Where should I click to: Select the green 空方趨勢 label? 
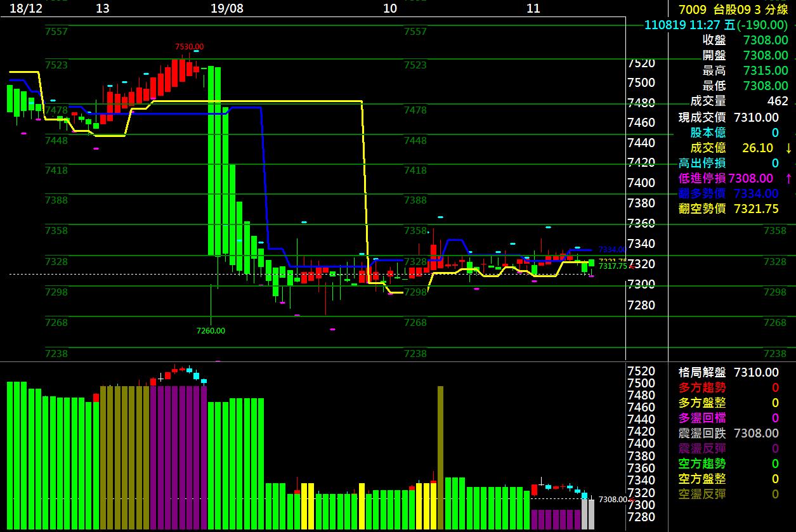click(x=702, y=464)
